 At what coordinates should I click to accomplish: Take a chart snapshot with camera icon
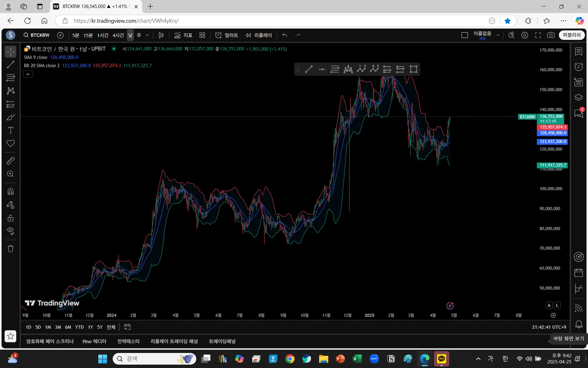click(551, 35)
